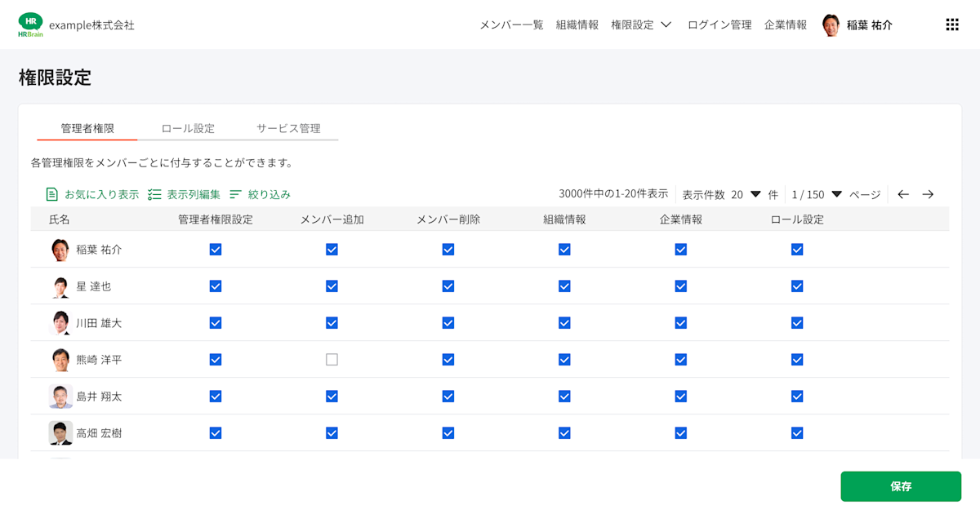Click 川田 雄大's row avatar photo
Viewport: 980px width, 514px height.
point(60,322)
